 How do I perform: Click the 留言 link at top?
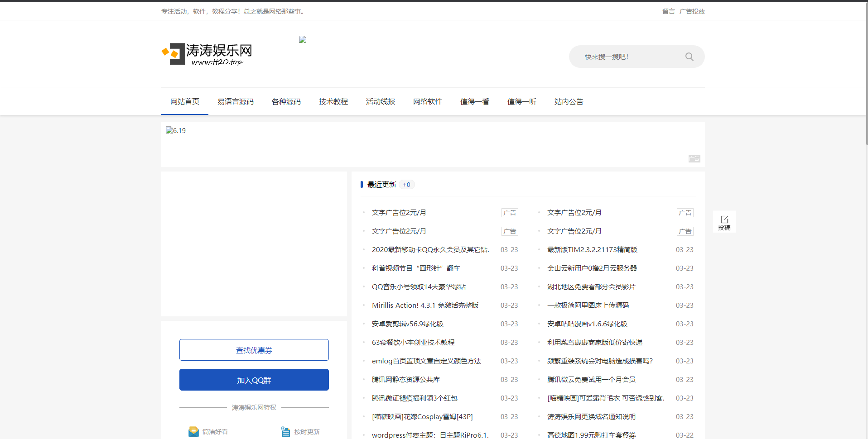[x=668, y=11]
